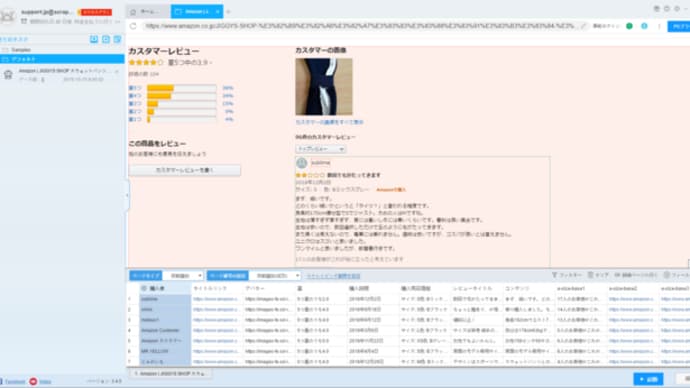Collapse sidebar using the panel edge handle

coord(127,195)
